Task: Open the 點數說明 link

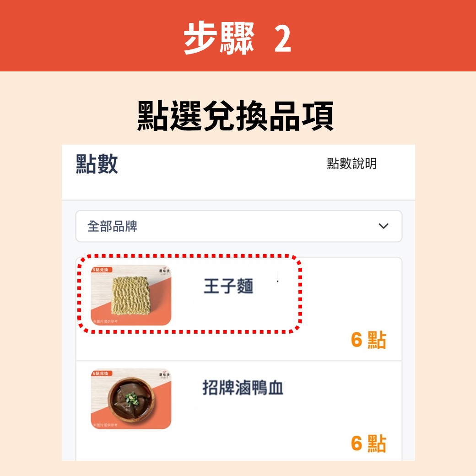Action: click(352, 164)
